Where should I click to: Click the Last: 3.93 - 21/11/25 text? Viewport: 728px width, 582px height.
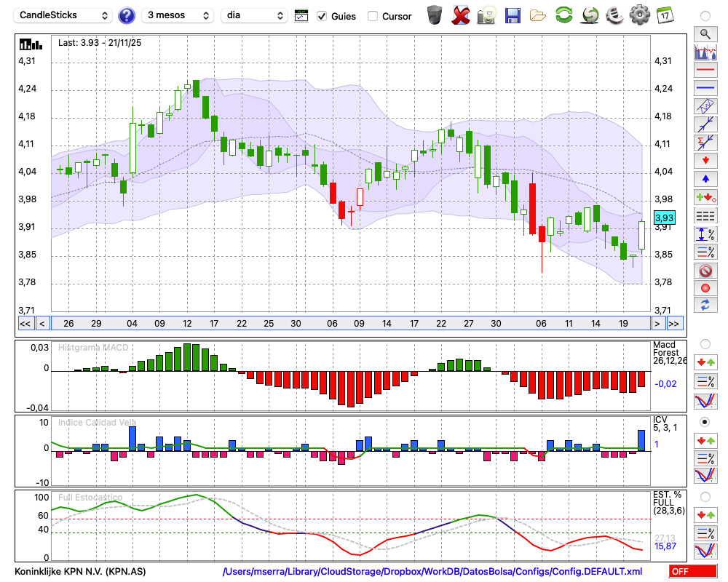(99, 43)
